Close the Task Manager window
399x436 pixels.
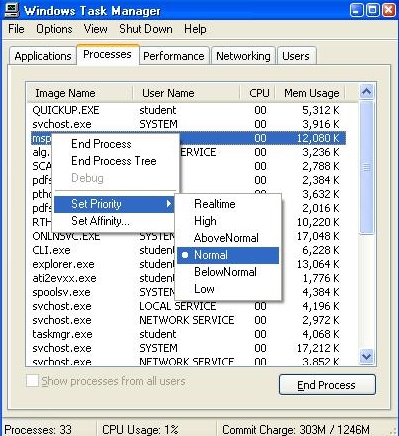pos(388,10)
